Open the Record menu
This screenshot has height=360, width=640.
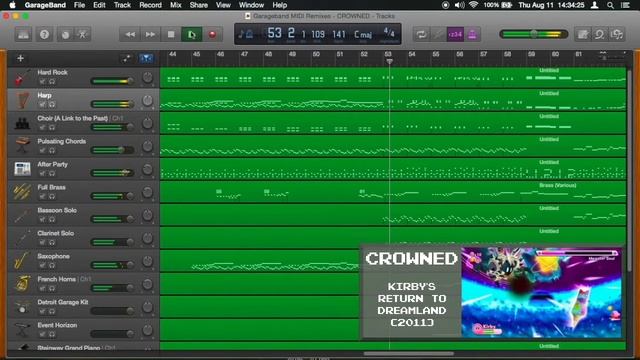150,5
